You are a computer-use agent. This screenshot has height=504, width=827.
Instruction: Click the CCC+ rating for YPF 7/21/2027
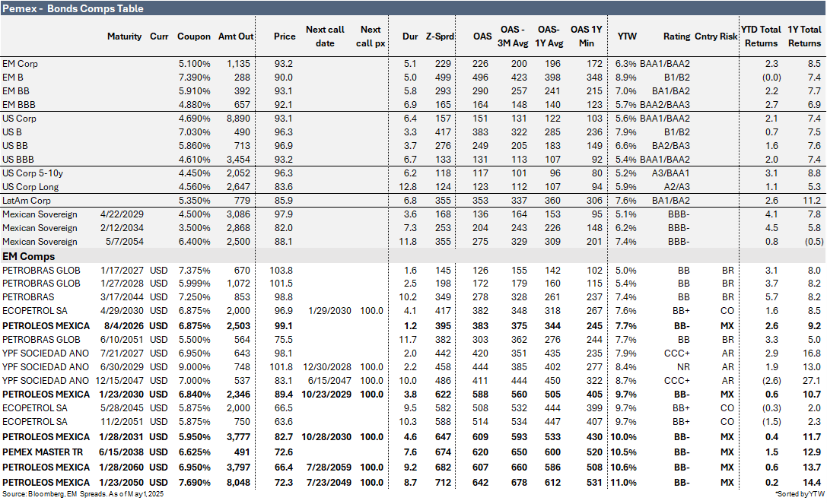(x=676, y=353)
